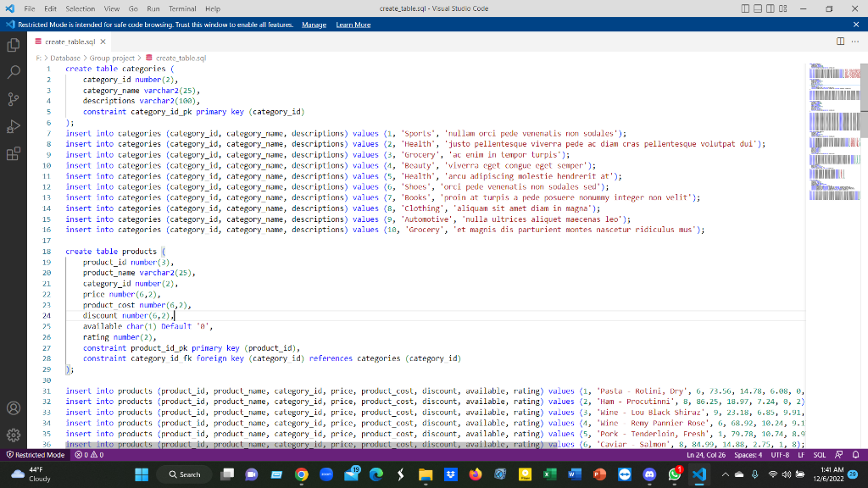868x488 pixels.
Task: Open the Extensions view
Action: (14, 153)
